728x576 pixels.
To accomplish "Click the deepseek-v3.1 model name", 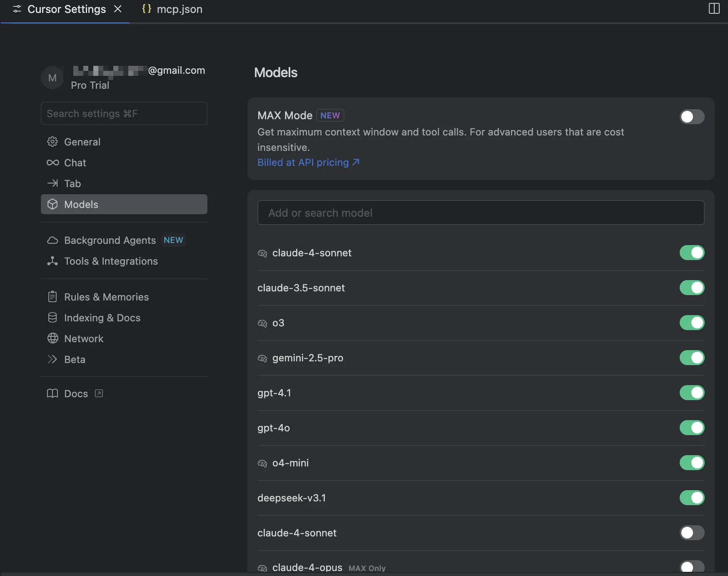I will pyautogui.click(x=292, y=498).
